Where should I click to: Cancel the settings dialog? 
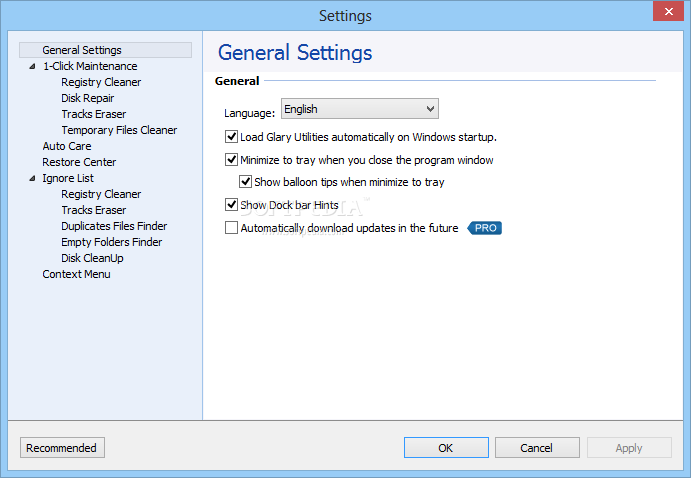537,448
